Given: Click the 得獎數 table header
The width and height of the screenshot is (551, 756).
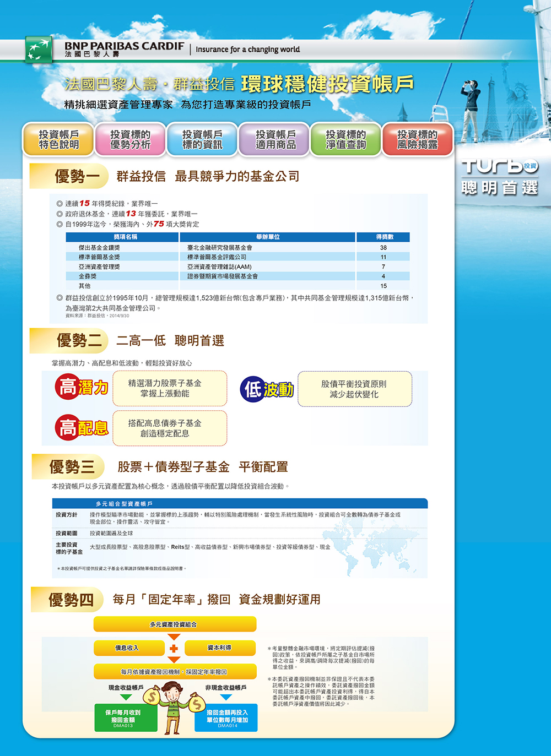Looking at the screenshot, I should 383,237.
